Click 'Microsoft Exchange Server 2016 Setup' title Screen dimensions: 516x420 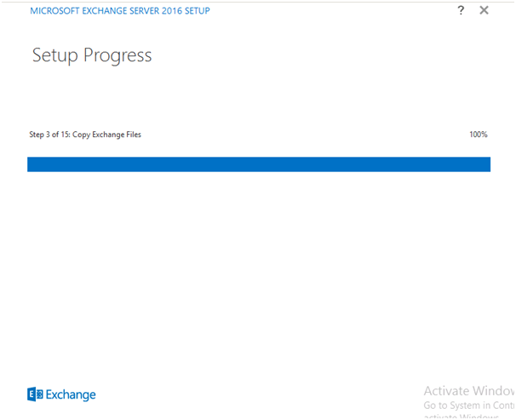120,11
